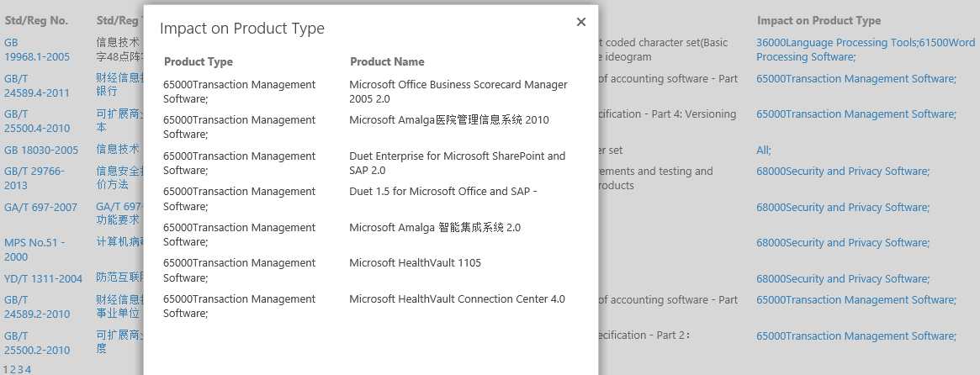Open Transaction Management impact link for GB/T 25500.4-2010

click(856, 114)
